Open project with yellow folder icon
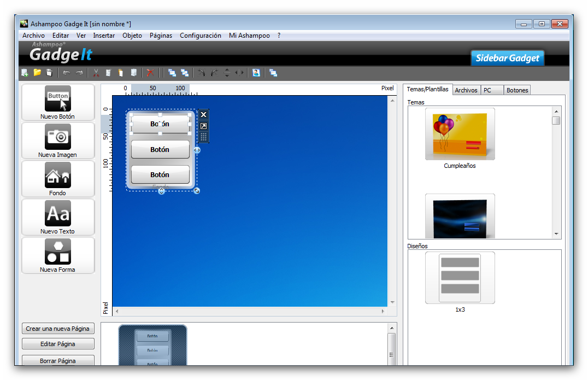588x380 pixels. point(37,72)
